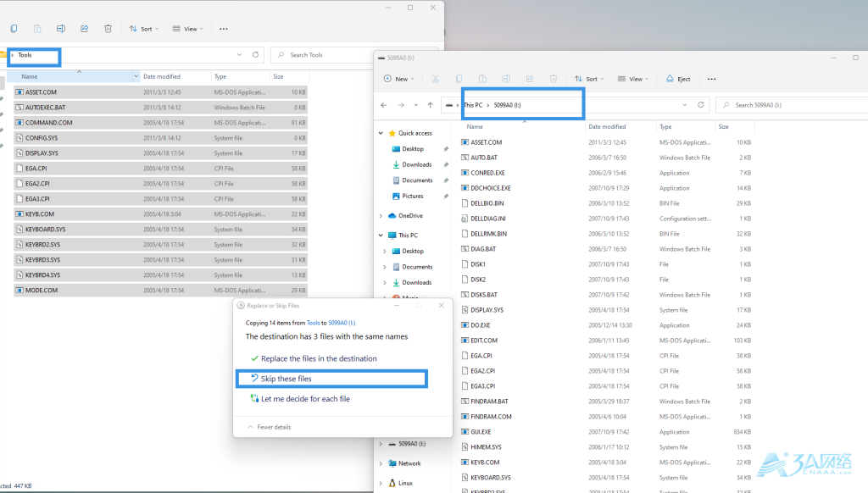Open the three-dots menu in 5099A0 toolbar
The height and width of the screenshot is (493, 868).
[712, 79]
